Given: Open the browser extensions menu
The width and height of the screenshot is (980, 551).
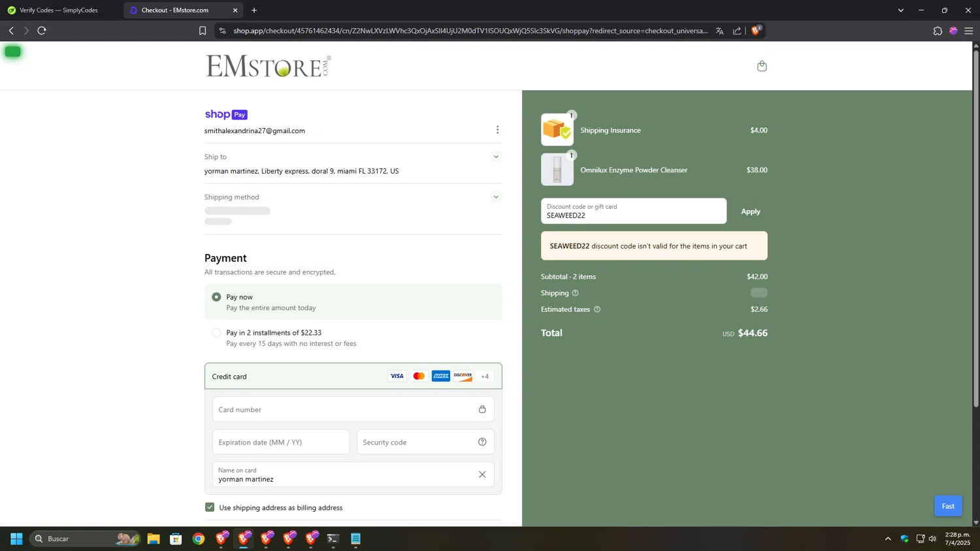Looking at the screenshot, I should (x=938, y=31).
